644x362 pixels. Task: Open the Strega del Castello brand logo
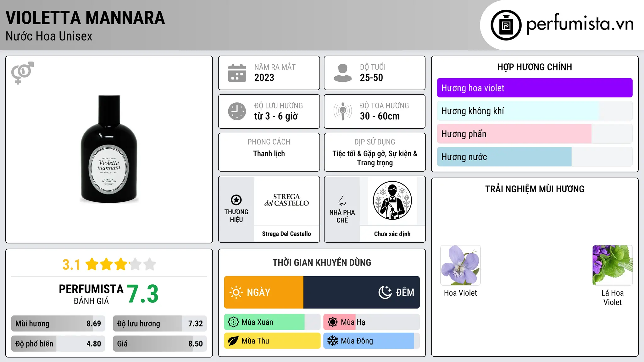tap(286, 200)
